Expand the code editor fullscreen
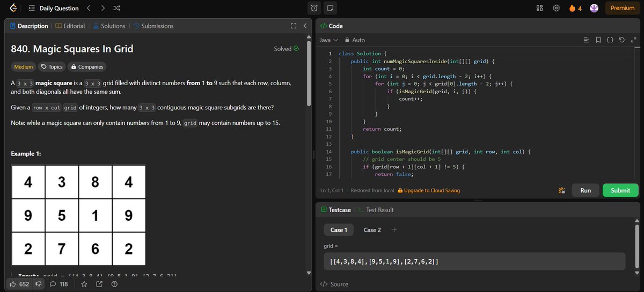Screen dimensions: 644x292 tap(634, 40)
